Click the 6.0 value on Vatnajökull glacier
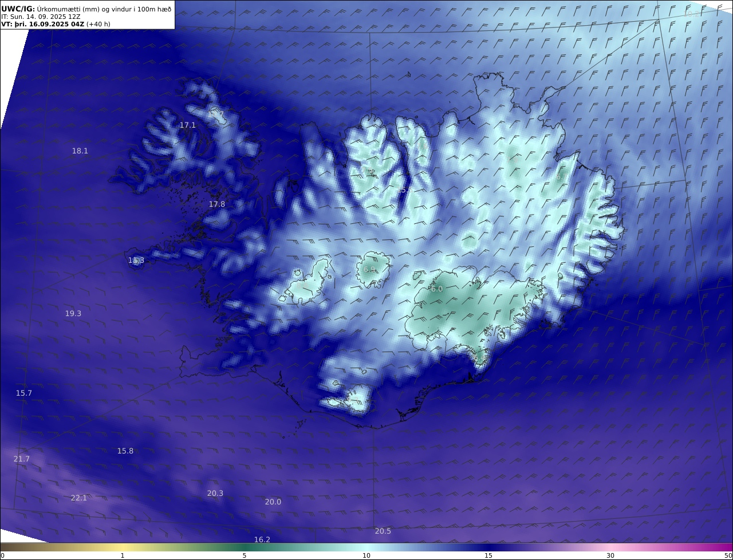 [x=437, y=289]
